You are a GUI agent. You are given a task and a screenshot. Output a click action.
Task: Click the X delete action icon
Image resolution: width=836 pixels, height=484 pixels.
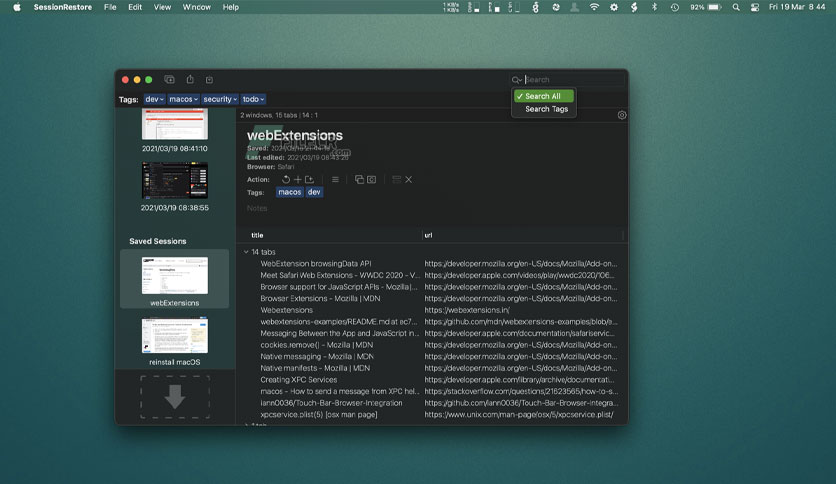408,180
